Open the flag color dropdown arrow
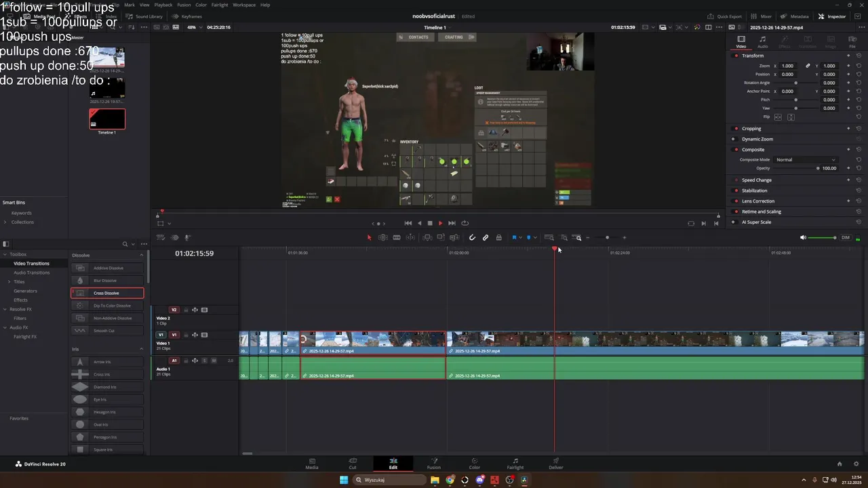 pyautogui.click(x=520, y=237)
